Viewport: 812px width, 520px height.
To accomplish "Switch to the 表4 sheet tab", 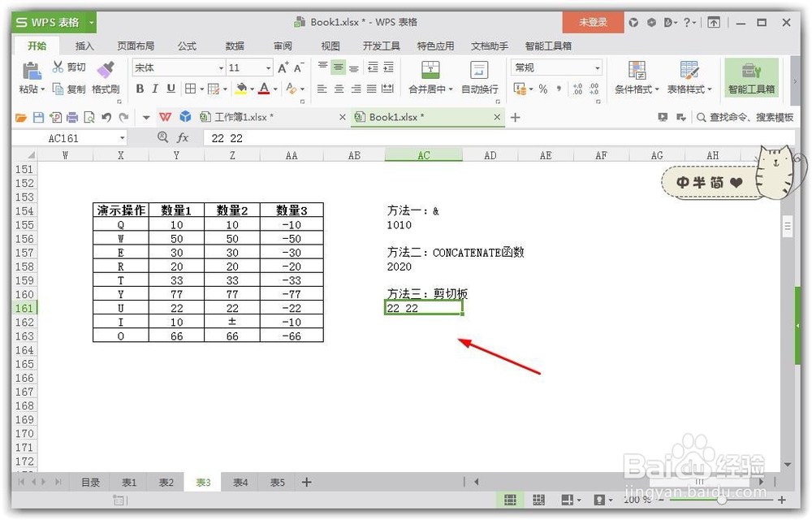I will click(x=239, y=482).
